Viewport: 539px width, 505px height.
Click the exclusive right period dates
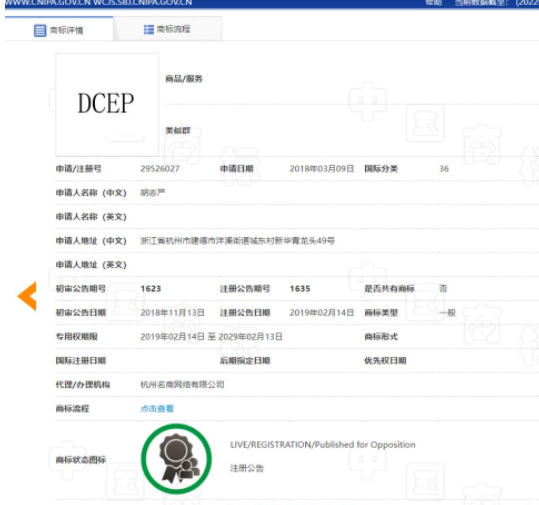coord(211,337)
